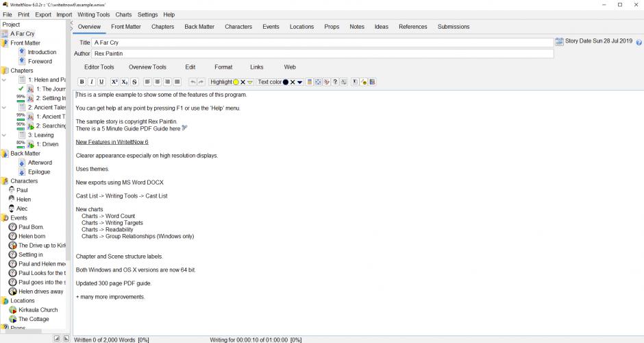This screenshot has width=644, height=343.
Task: Align text left
Action: [x=147, y=82]
